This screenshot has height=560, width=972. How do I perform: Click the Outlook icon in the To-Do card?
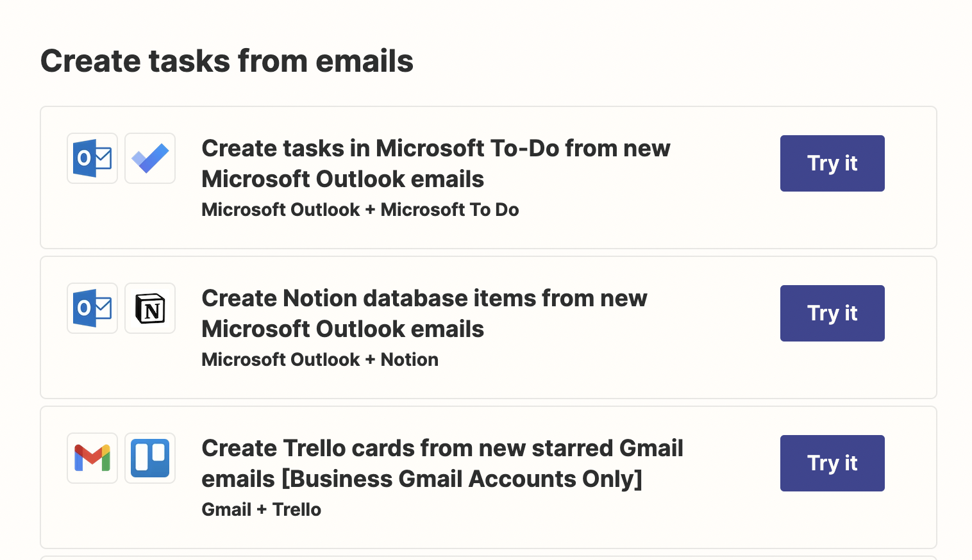click(x=92, y=158)
